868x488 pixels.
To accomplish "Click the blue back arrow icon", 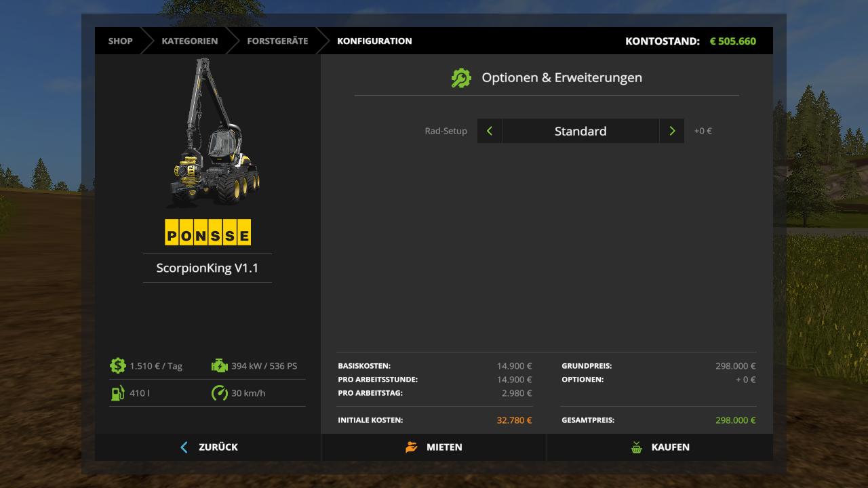I will click(184, 447).
